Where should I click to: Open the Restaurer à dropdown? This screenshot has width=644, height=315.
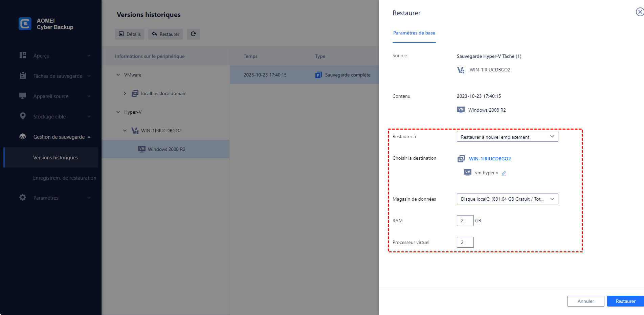point(507,137)
